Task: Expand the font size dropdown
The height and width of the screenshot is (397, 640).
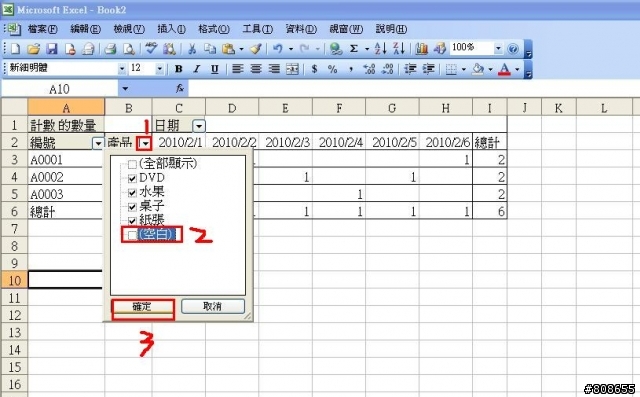Action: pos(160,69)
